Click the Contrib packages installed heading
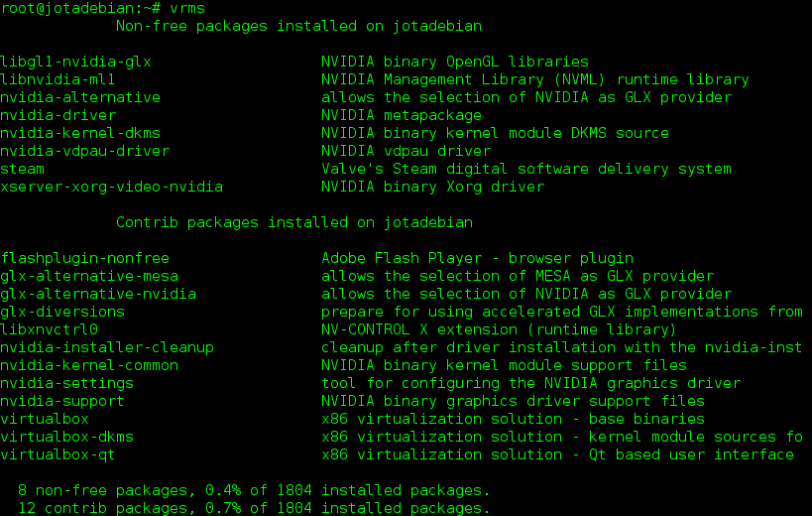Screen dimensions: 812x516 tap(294, 222)
